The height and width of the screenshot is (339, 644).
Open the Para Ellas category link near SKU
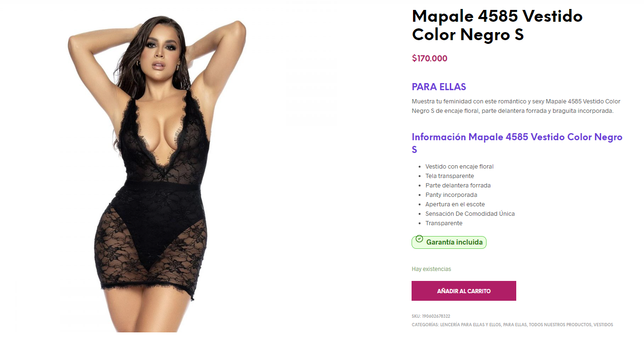(515, 325)
